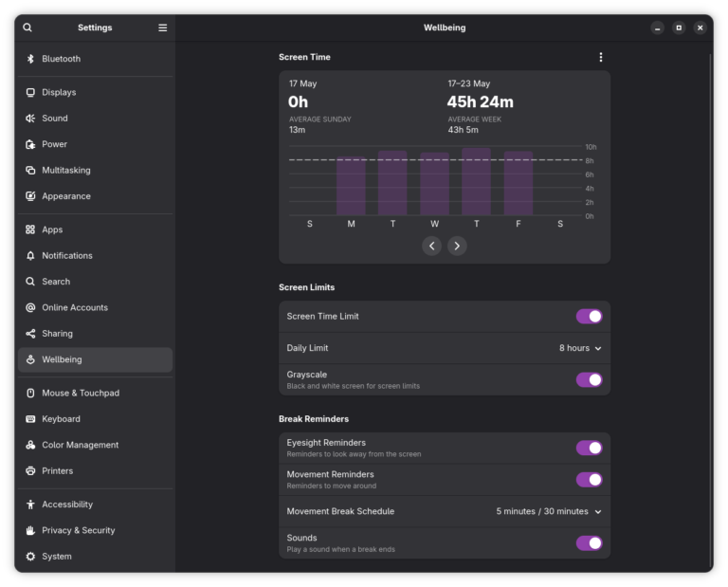Click Friday's screen time bar
Image resolution: width=728 pixels, height=587 pixels.
(519, 183)
